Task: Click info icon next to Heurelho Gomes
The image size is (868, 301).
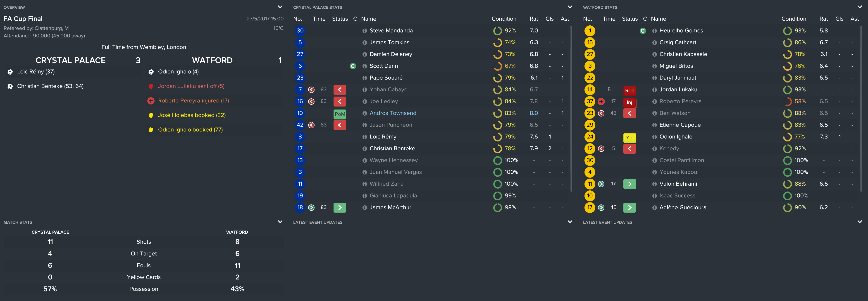Action: (x=654, y=31)
